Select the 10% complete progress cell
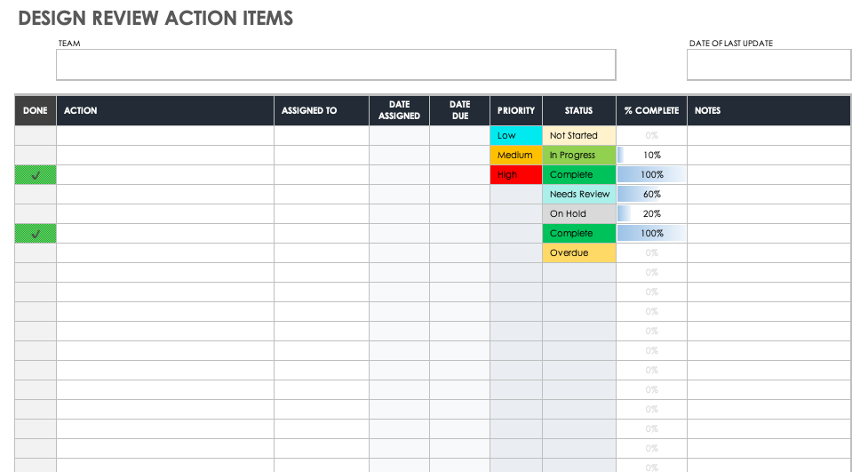The height and width of the screenshot is (472, 868). 651,156
